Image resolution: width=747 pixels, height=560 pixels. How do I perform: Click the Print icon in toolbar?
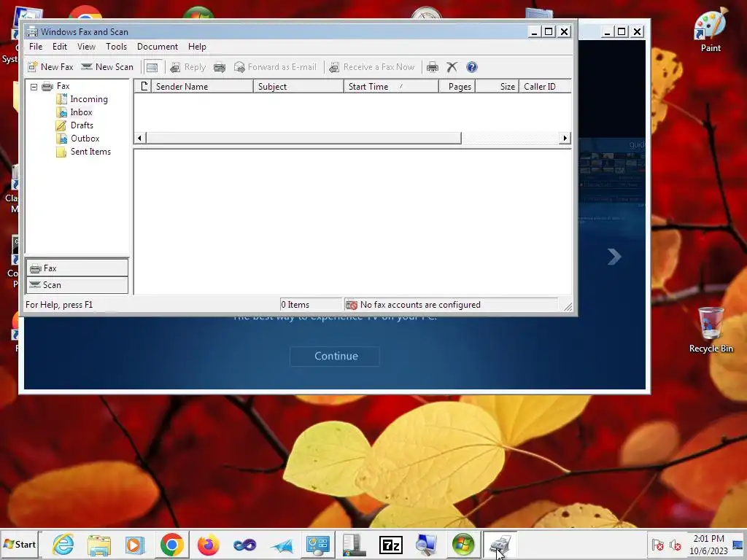[x=432, y=67]
